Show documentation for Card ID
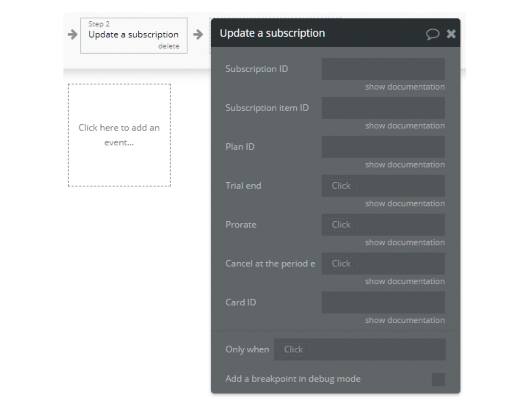The width and height of the screenshot is (532, 406). click(405, 320)
